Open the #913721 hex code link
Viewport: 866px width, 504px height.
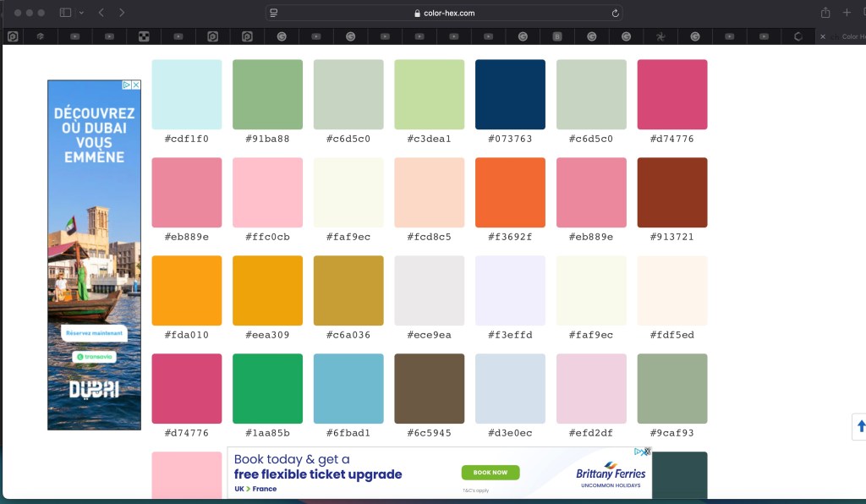(x=671, y=237)
